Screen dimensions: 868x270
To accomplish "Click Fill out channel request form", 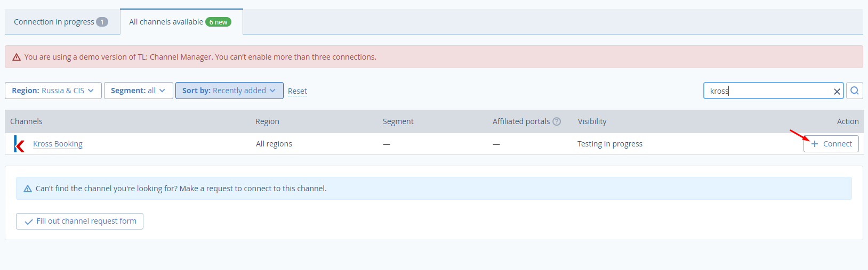I will point(79,221).
